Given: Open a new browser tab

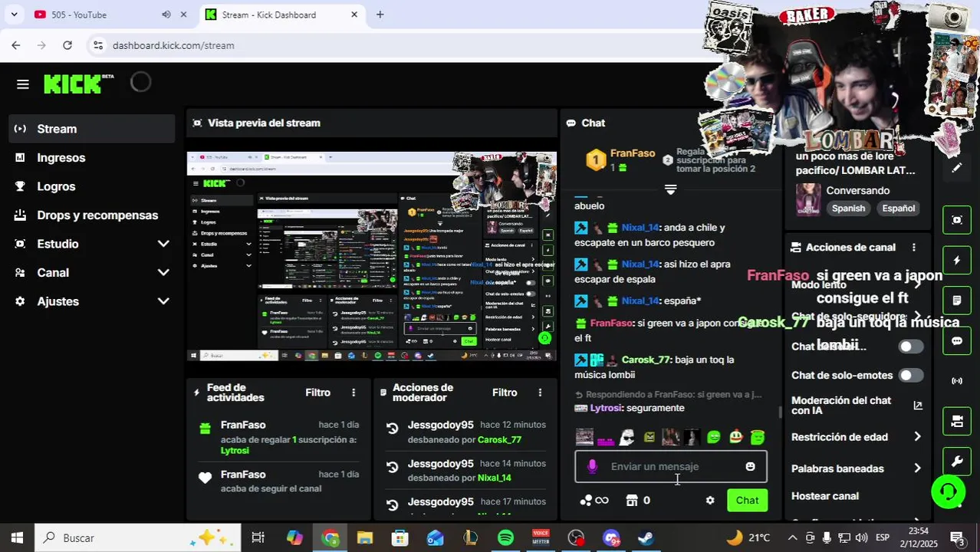Looking at the screenshot, I should [380, 15].
